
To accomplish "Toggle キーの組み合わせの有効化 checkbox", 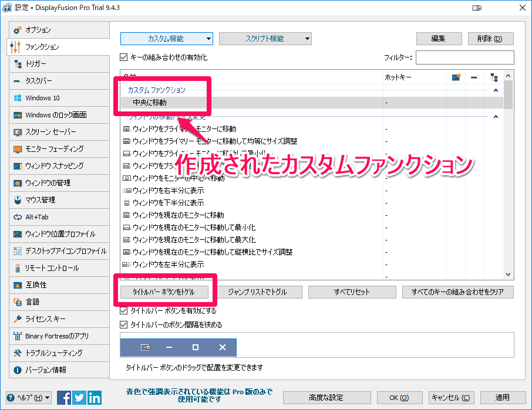I will pyautogui.click(x=124, y=57).
